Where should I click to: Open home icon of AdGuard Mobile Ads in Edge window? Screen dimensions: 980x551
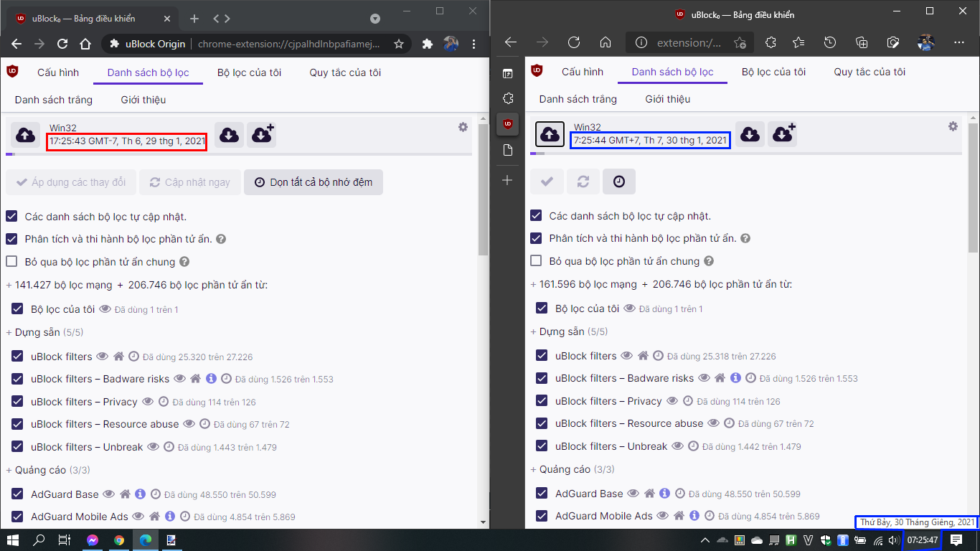[x=678, y=516]
